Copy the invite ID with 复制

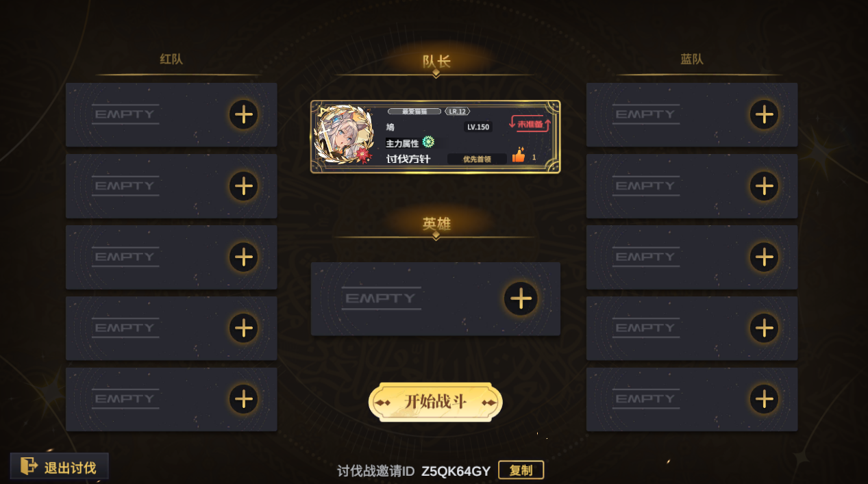coord(521,470)
